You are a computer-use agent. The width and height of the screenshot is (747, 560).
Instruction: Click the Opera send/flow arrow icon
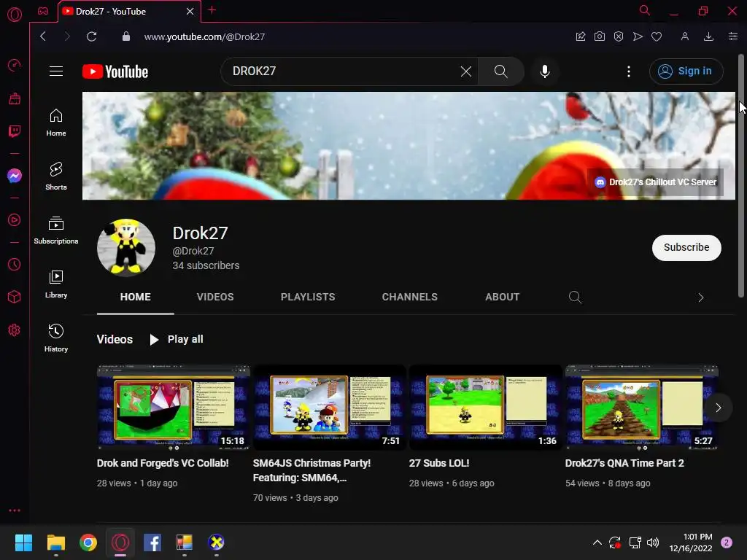638,36
